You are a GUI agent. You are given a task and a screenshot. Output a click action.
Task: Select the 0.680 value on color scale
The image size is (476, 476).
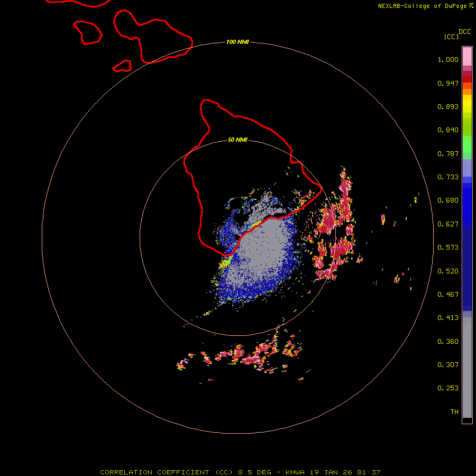pos(448,200)
